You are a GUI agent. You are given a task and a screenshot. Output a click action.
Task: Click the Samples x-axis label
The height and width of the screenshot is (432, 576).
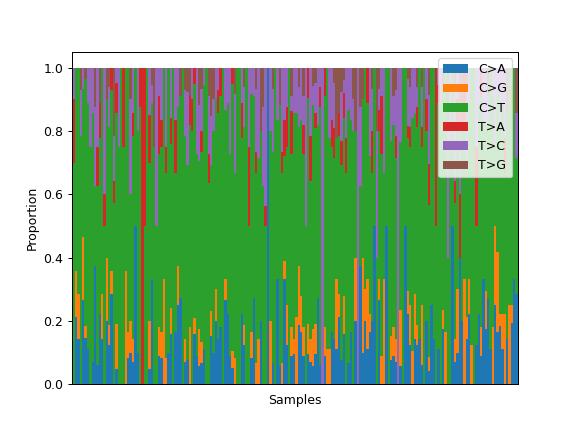coord(295,400)
